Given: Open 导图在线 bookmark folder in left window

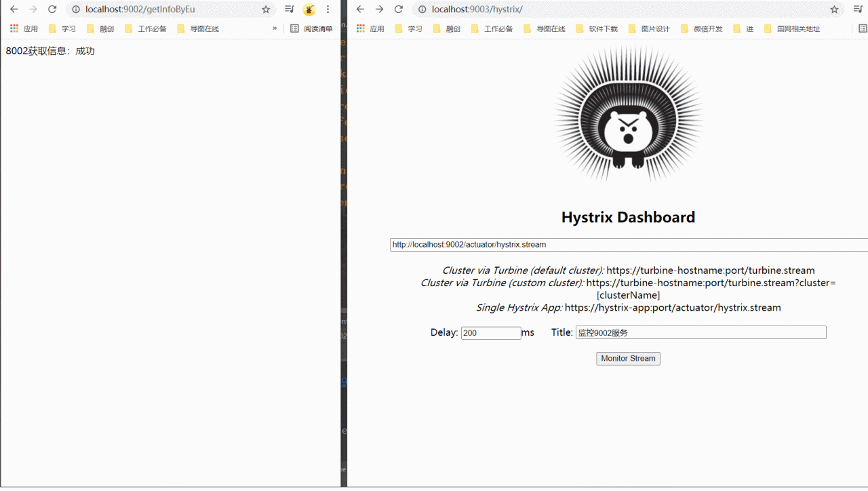Looking at the screenshot, I should [197, 28].
